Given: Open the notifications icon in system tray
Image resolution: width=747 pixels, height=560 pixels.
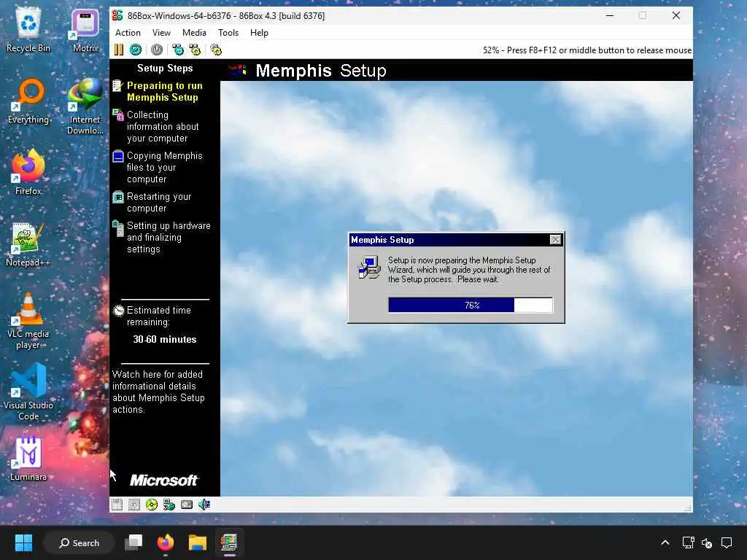Looking at the screenshot, I should [727, 542].
